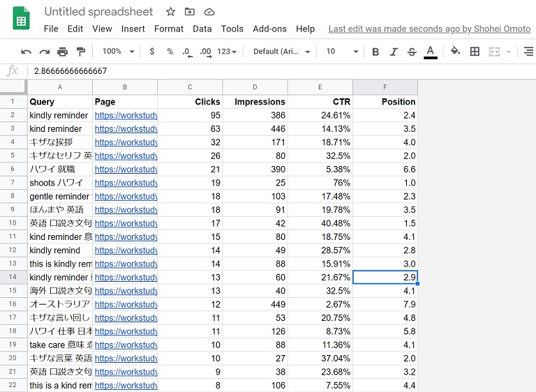Toggle Strikethrough formatting
Screen dimensions: 536x392
click(412, 52)
